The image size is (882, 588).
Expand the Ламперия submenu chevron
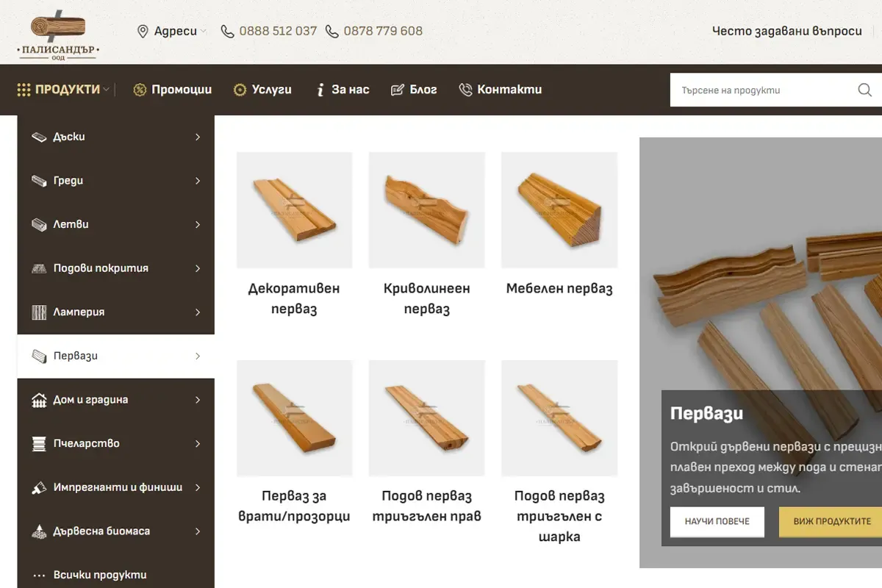[198, 312]
